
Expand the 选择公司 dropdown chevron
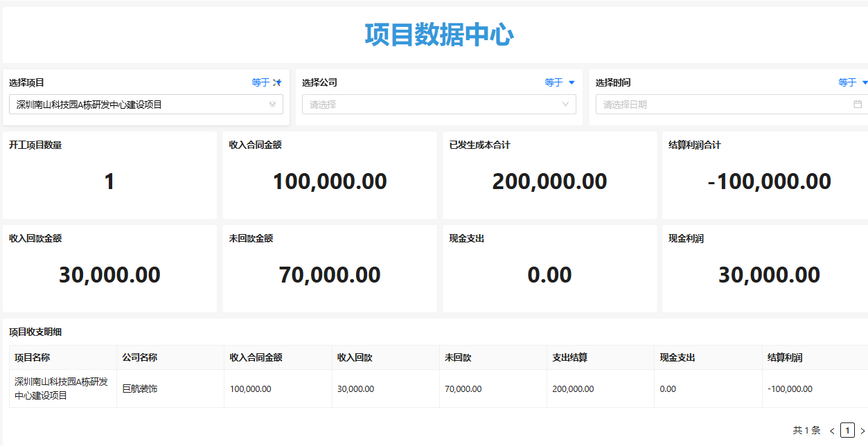click(x=566, y=105)
